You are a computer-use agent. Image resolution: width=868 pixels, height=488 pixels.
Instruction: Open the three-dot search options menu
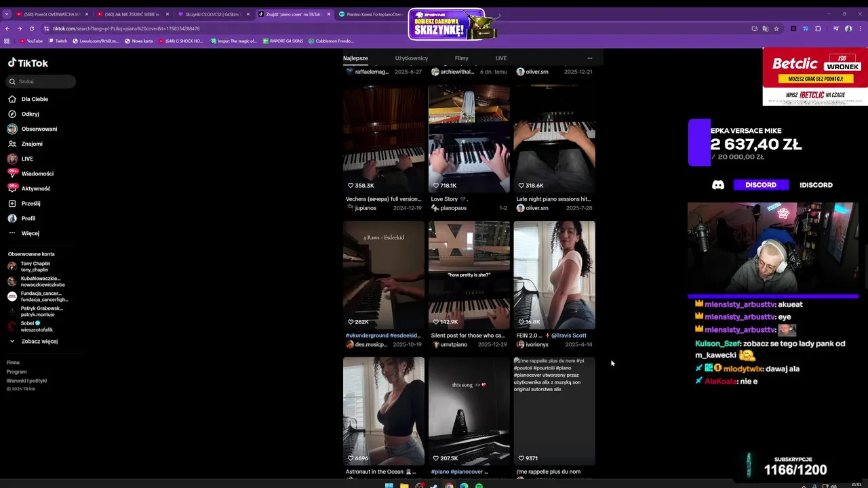[589, 58]
